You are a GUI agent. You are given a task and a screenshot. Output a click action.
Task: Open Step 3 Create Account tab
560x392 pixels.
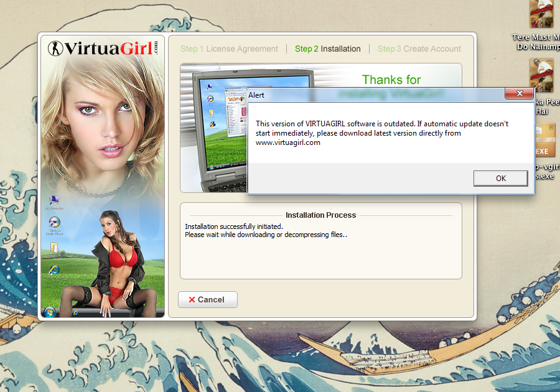419,49
